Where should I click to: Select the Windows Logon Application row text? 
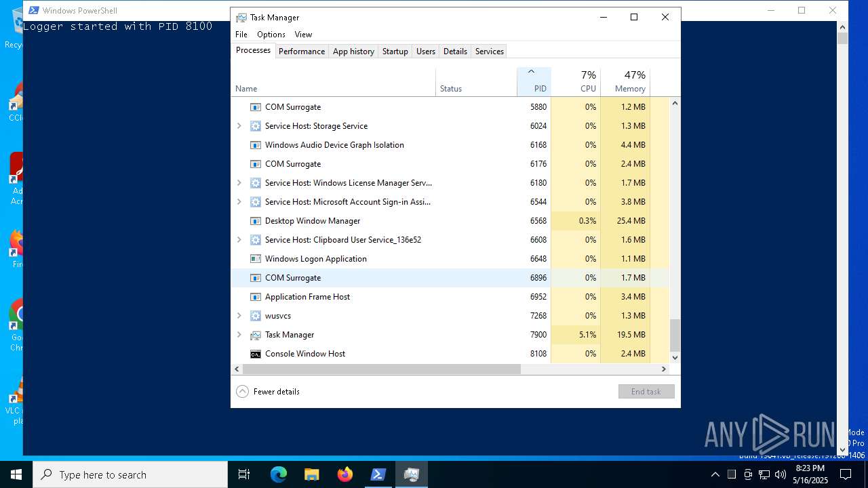click(x=316, y=259)
